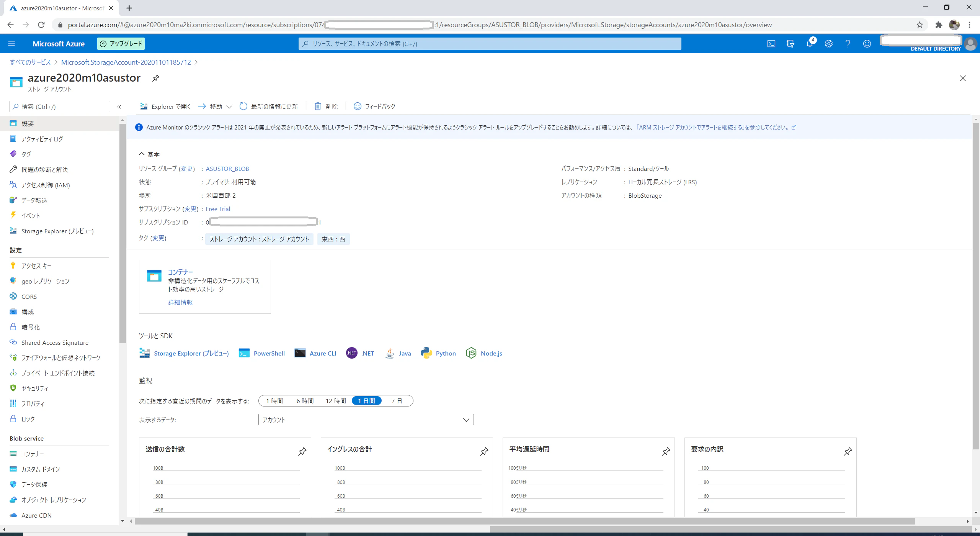Click 最新の情報に更新 refresh button

(x=269, y=106)
